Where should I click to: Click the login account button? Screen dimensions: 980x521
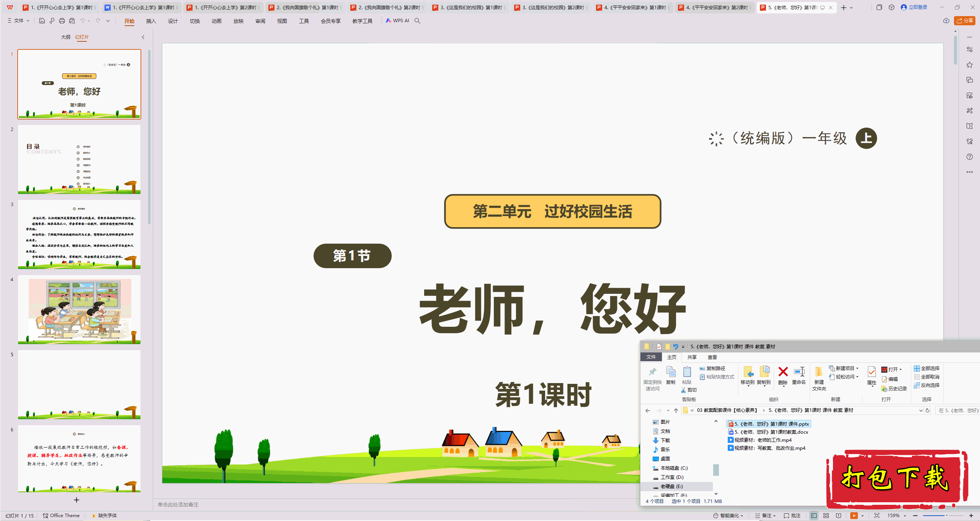click(x=914, y=7)
